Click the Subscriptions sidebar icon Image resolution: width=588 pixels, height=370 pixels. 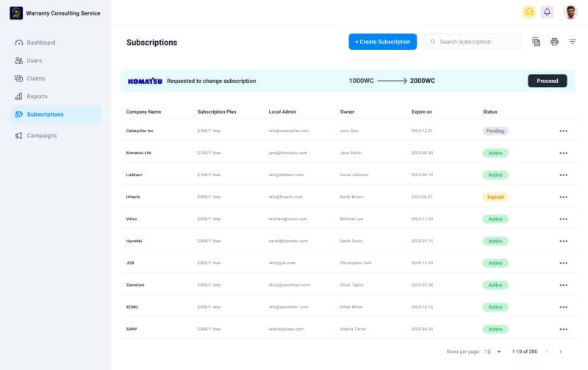point(19,115)
